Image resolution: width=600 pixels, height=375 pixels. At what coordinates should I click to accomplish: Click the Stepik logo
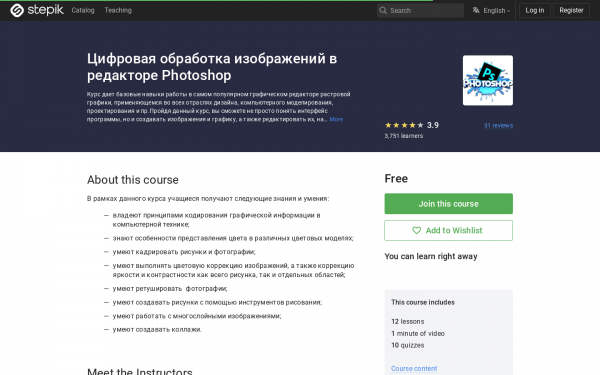pyautogui.click(x=37, y=10)
